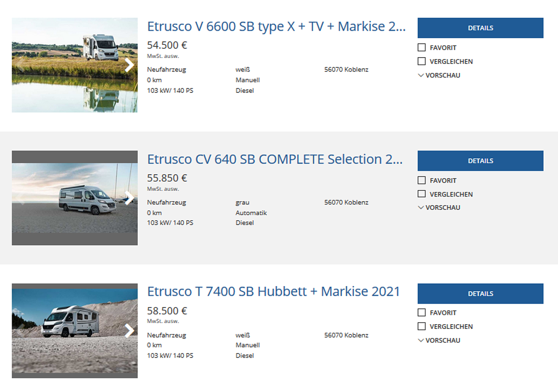This screenshot has width=558, height=392.
Task: Show previous image of Etrusco V 6600 SB
Action: 20,65
